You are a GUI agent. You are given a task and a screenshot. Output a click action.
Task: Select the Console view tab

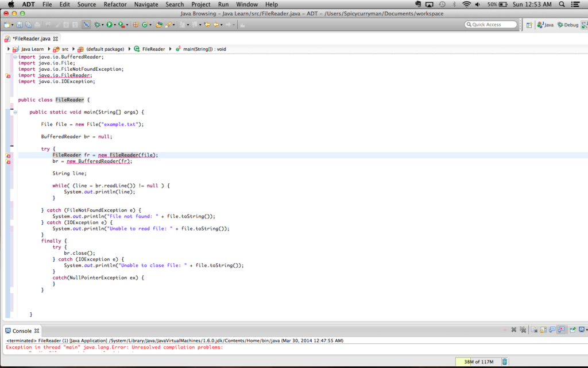(x=22, y=331)
